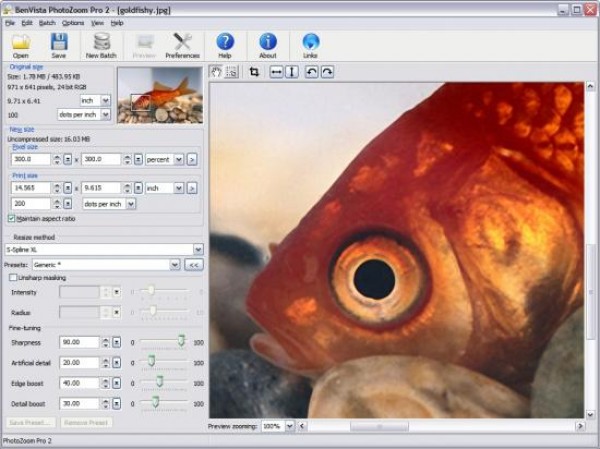The height and width of the screenshot is (449, 600).
Task: Expand the S-Spline XL resize method dropdown
Action: click(x=199, y=249)
